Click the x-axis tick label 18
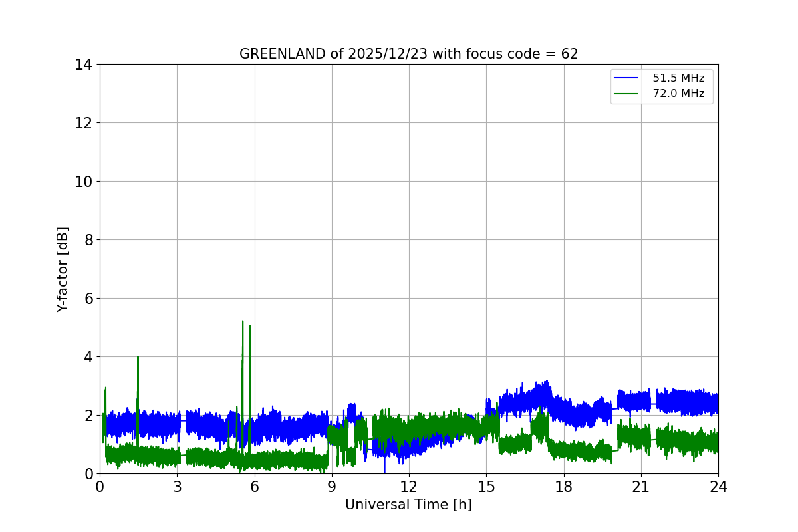This screenshot has width=798, height=532. click(564, 487)
